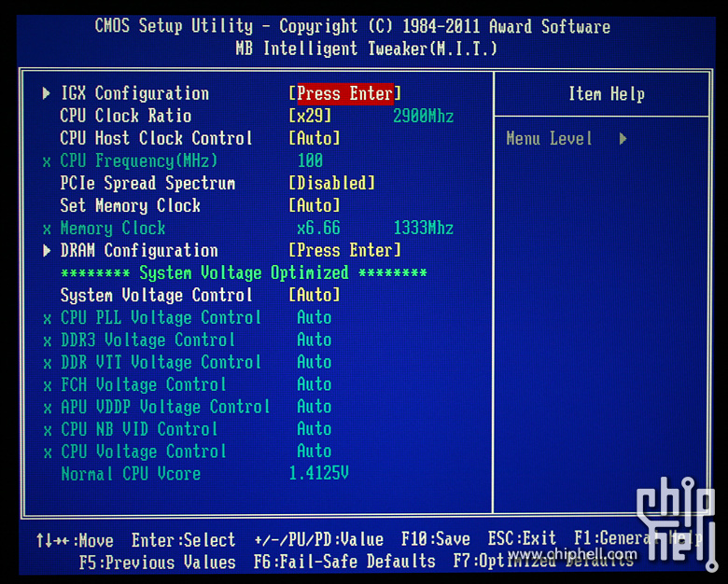
Task: Click the x marker beside CPU PLL Voltage
Action: click(x=48, y=319)
